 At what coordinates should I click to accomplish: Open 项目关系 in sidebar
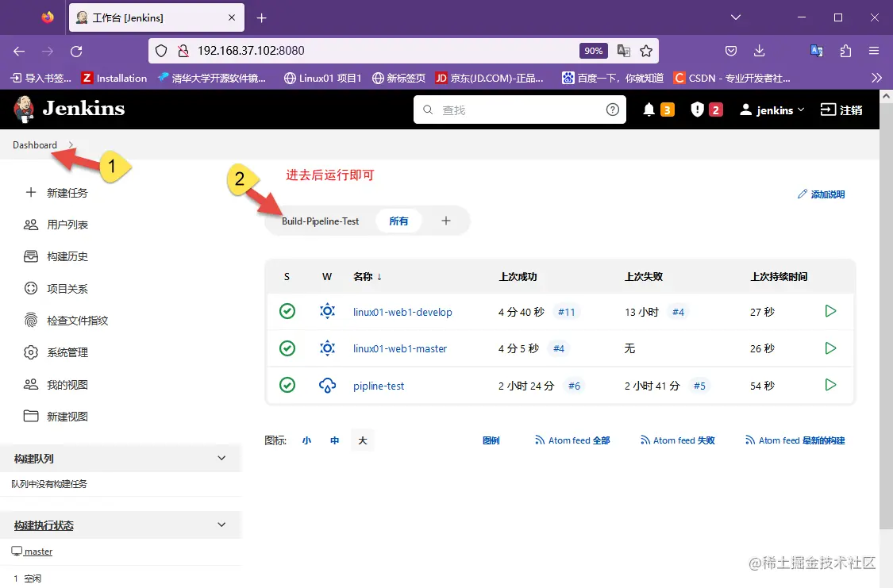[x=56, y=289]
